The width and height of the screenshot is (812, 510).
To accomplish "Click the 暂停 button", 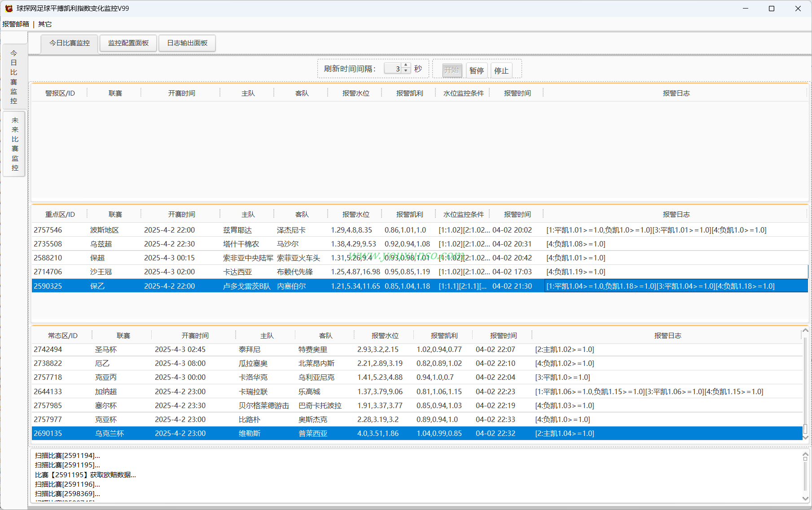I will coord(477,70).
